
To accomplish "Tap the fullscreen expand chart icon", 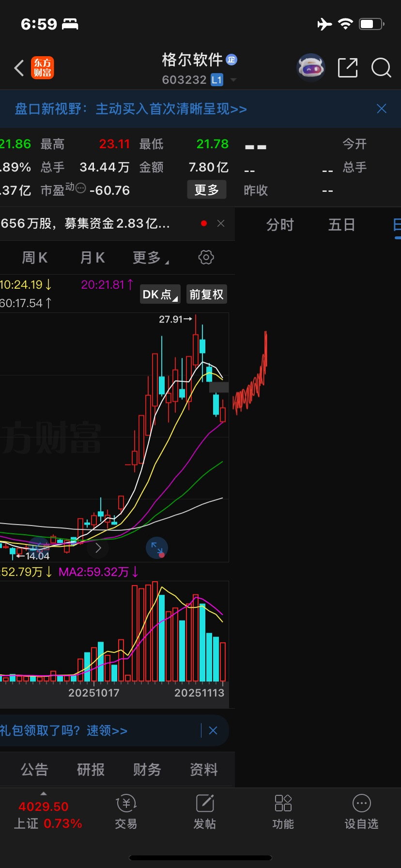I will pos(157,548).
